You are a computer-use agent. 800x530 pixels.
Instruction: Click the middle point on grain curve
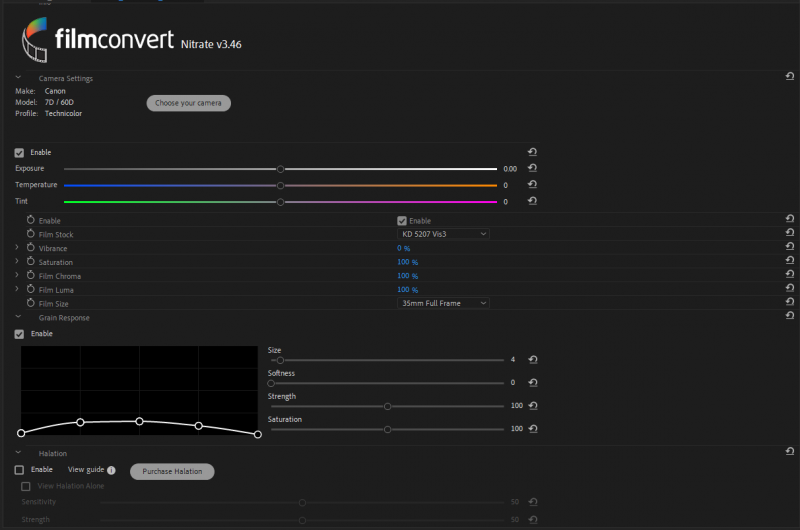140,421
